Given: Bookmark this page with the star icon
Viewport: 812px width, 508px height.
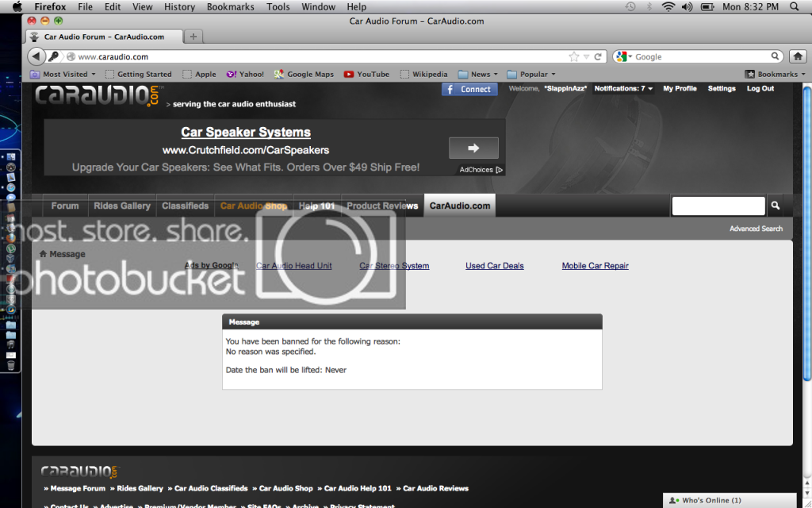Looking at the screenshot, I should 574,56.
